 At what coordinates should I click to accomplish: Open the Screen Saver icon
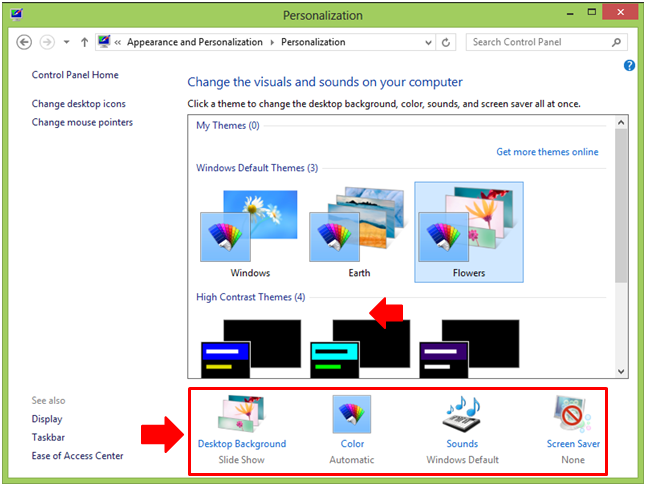[573, 415]
